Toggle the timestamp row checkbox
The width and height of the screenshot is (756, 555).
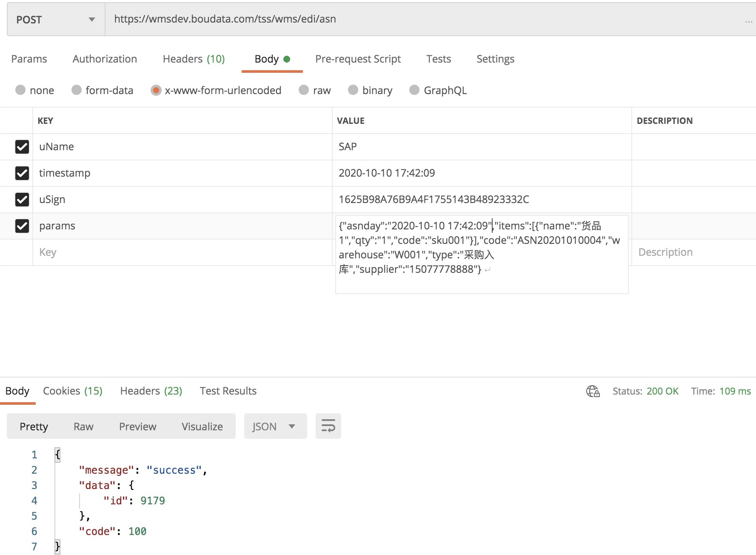22,173
